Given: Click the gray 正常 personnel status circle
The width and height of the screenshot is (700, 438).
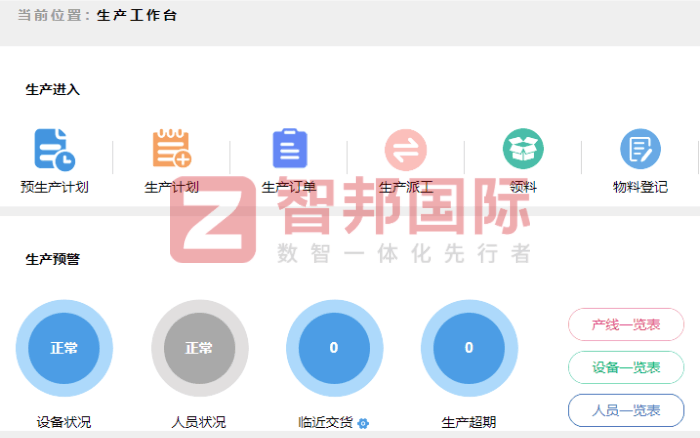Looking at the screenshot, I should (199, 348).
